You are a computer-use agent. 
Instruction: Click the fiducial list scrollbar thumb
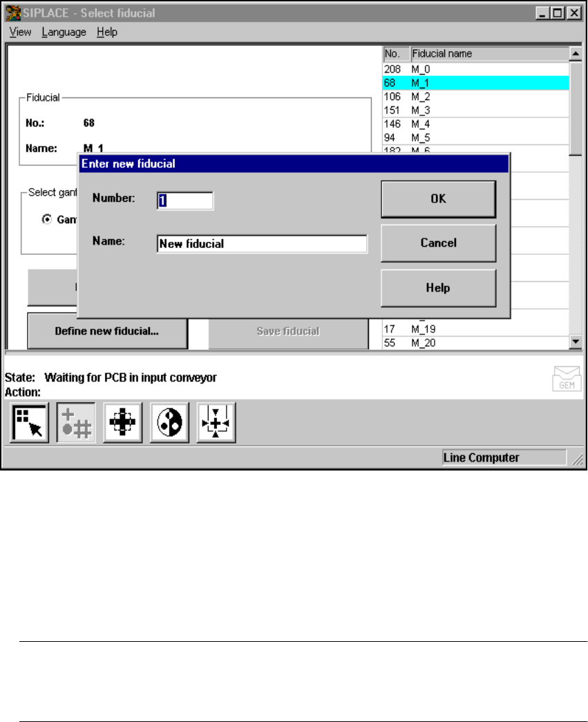[576, 108]
